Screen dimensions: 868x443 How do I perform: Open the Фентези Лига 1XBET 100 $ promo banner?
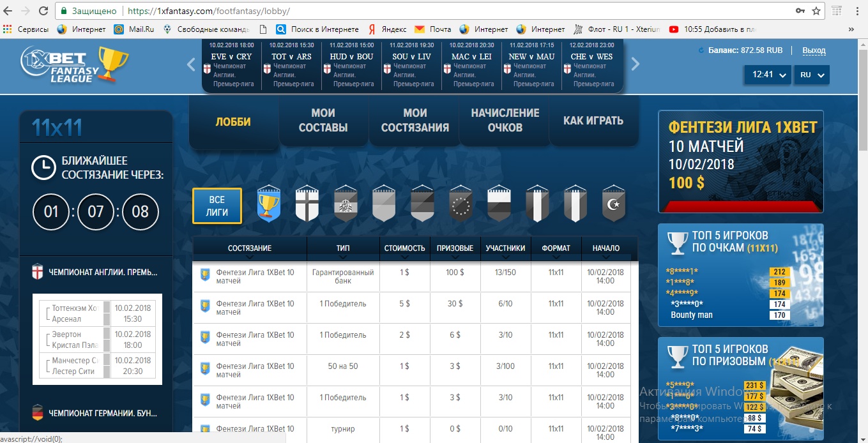[x=741, y=161]
